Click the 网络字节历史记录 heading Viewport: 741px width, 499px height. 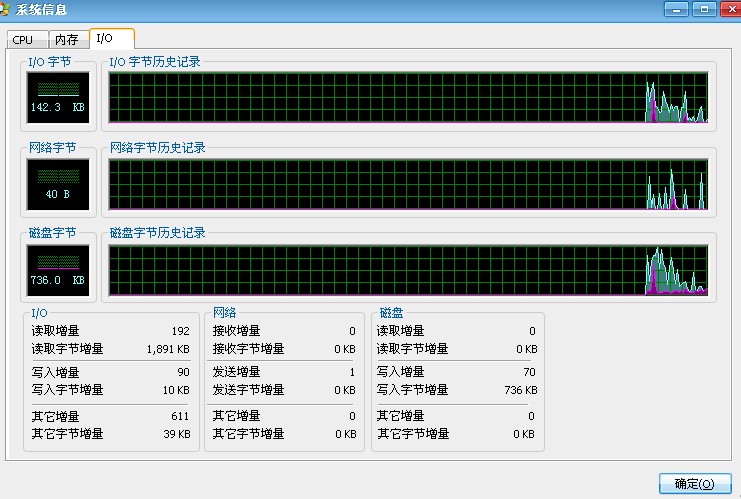pos(158,148)
